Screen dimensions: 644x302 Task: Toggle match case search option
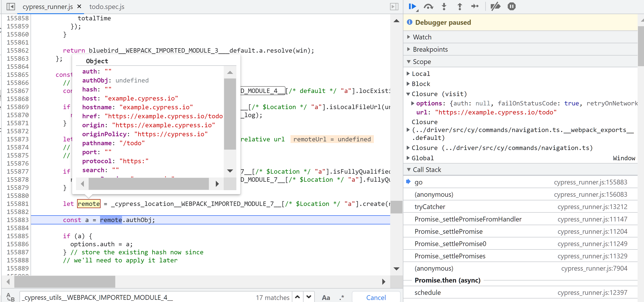pyautogui.click(x=326, y=297)
